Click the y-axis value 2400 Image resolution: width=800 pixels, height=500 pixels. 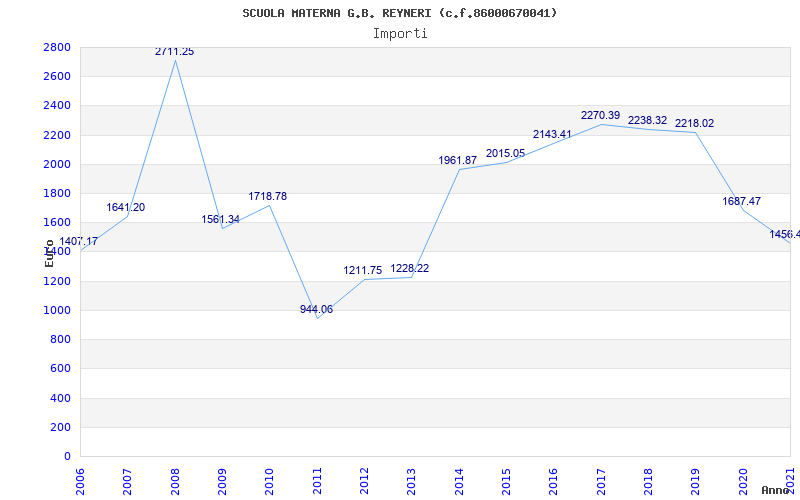point(57,106)
